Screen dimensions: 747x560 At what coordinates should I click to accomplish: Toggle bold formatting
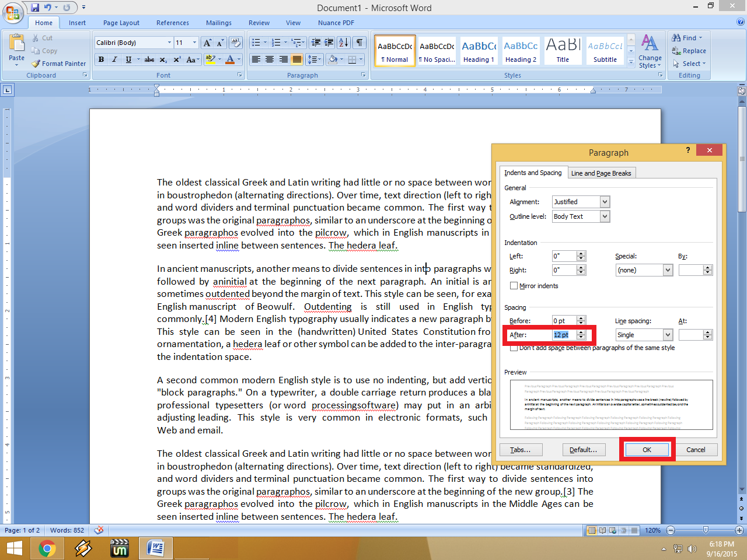click(x=100, y=60)
